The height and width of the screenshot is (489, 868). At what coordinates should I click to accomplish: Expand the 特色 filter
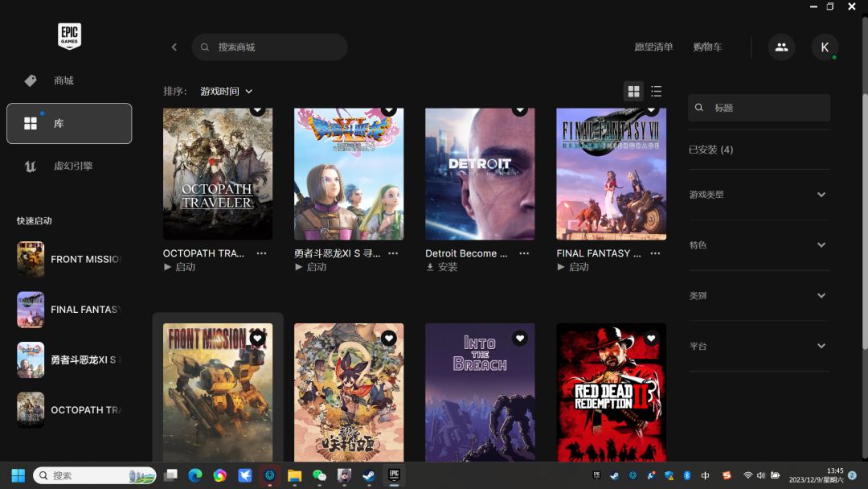pyautogui.click(x=759, y=244)
